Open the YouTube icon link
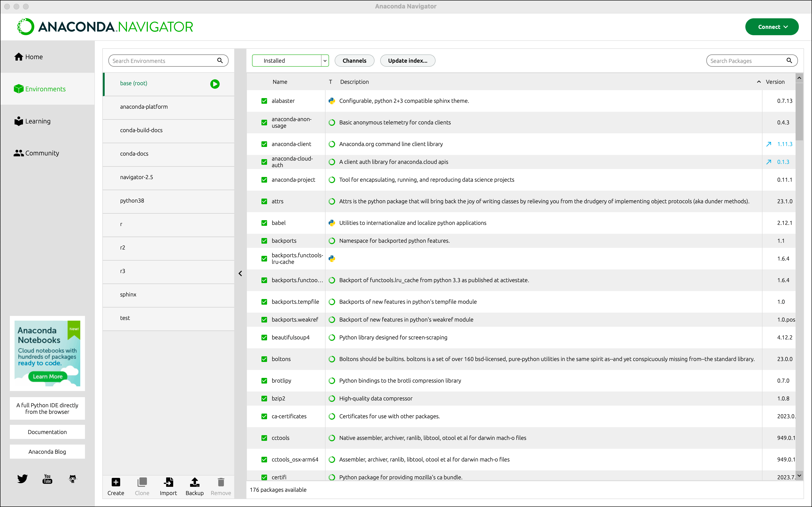 47,479
